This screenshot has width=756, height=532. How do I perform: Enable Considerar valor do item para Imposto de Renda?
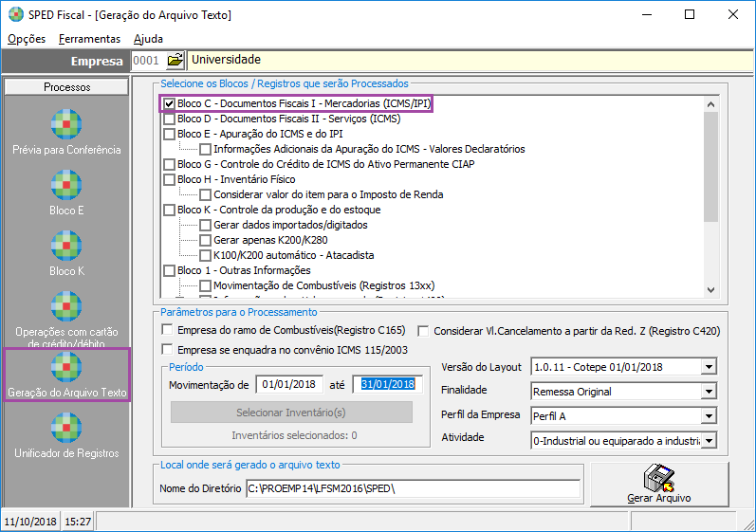206,194
